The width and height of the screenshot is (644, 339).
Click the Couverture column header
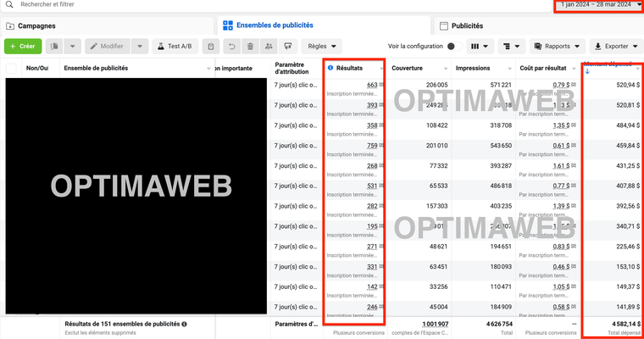[x=407, y=68]
